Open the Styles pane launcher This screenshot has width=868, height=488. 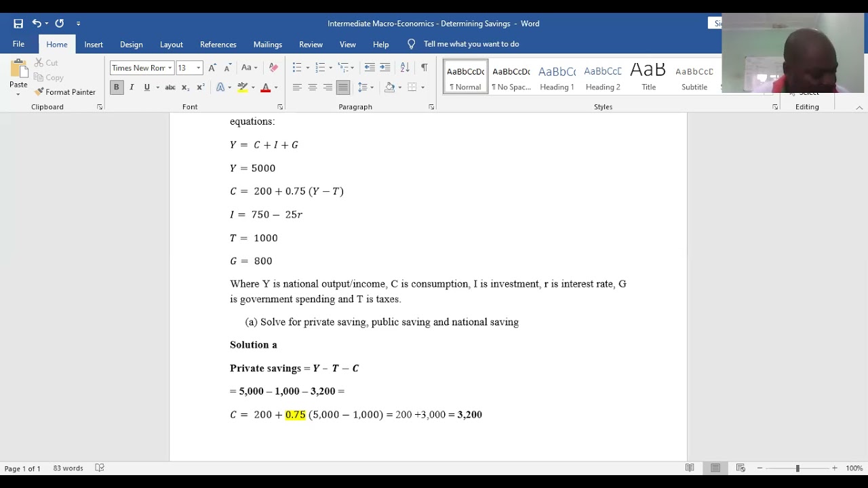point(775,107)
